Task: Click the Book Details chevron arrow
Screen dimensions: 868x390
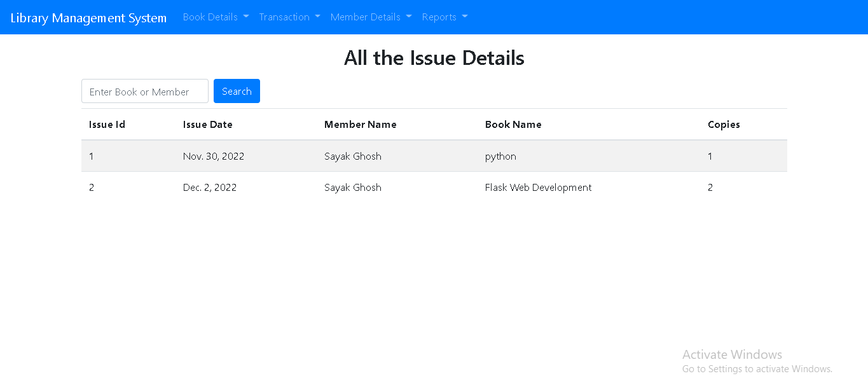Action: coord(245,17)
